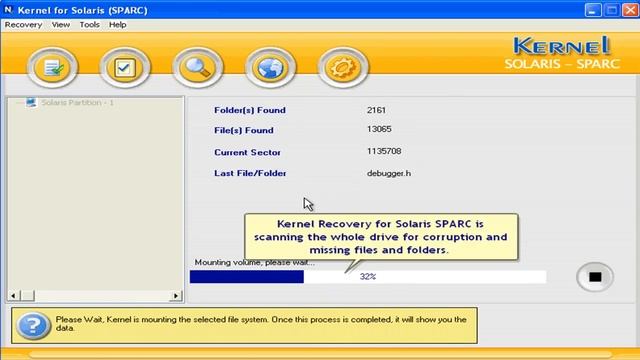Maximize the Kernel for Solaris window
The width and height of the screenshot is (640, 360).
point(611,10)
